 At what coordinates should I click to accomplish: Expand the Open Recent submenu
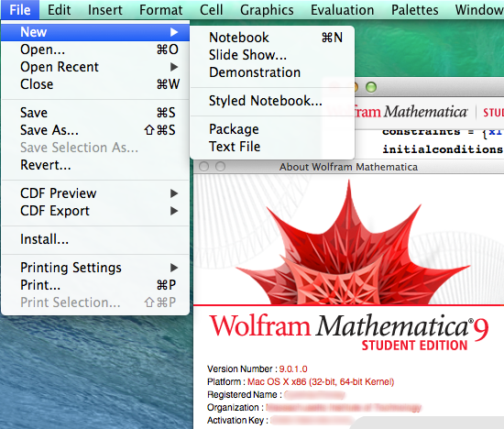95,67
